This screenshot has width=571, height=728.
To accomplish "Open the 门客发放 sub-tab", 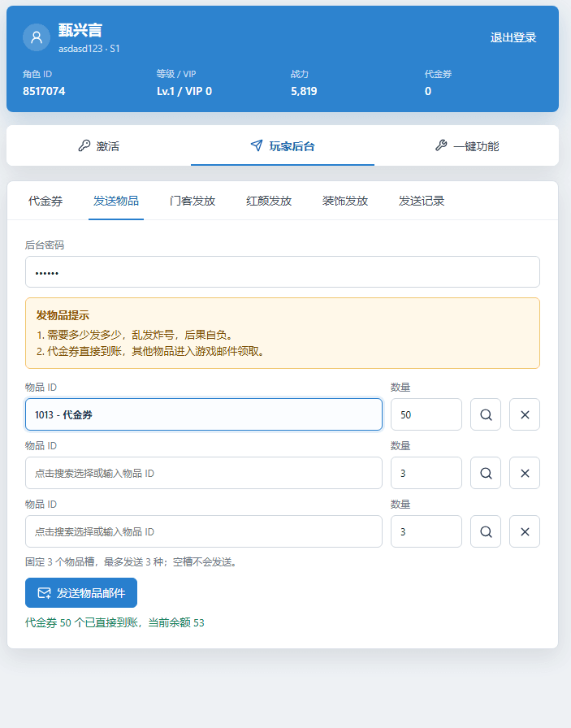I will coord(192,201).
